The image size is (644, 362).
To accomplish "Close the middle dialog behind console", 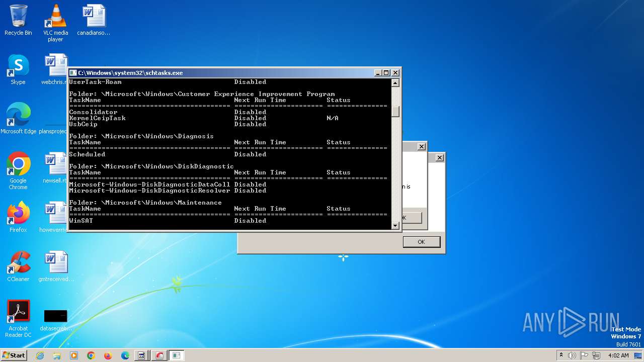I will [x=422, y=147].
